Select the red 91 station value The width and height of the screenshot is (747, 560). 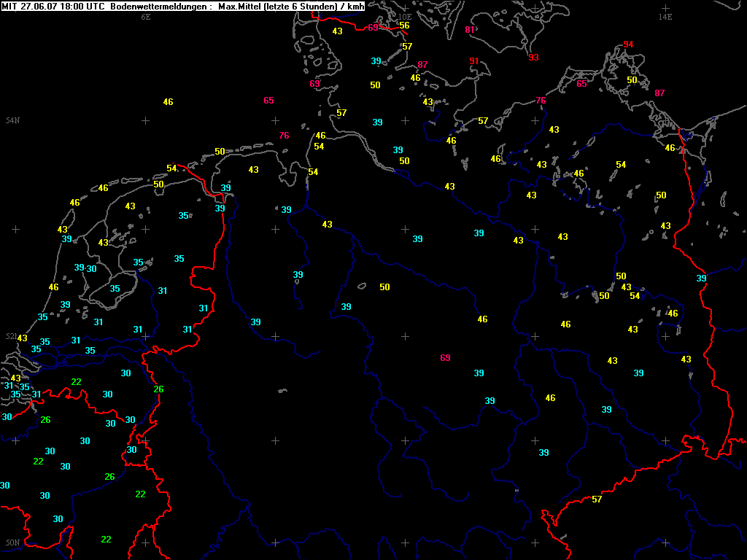[x=474, y=61]
